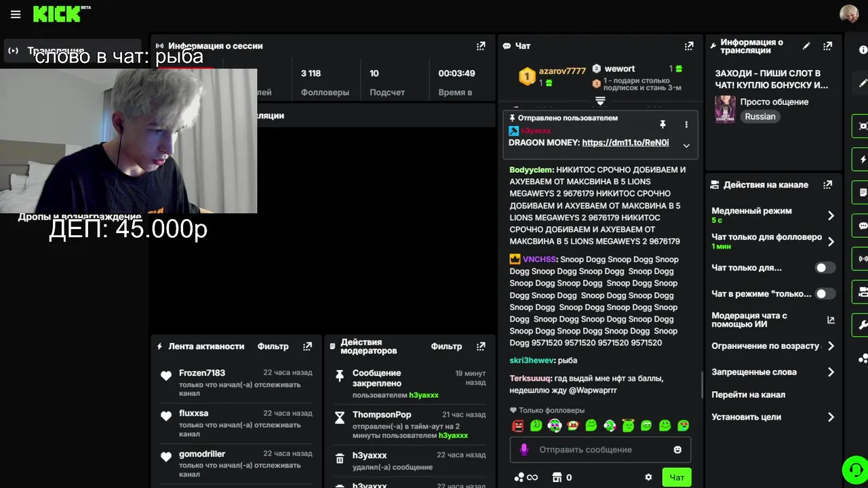
Task: Toggle the 'Чат только для...' switch
Action: pyautogui.click(x=825, y=268)
